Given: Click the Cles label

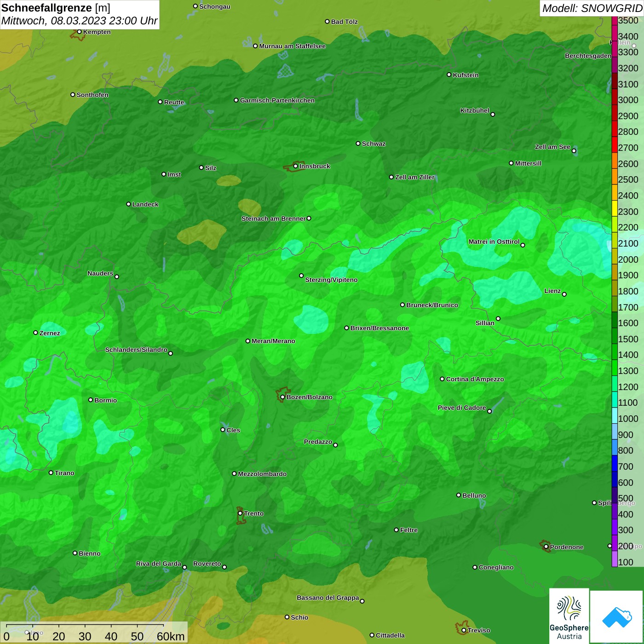Looking at the screenshot, I should tap(233, 430).
